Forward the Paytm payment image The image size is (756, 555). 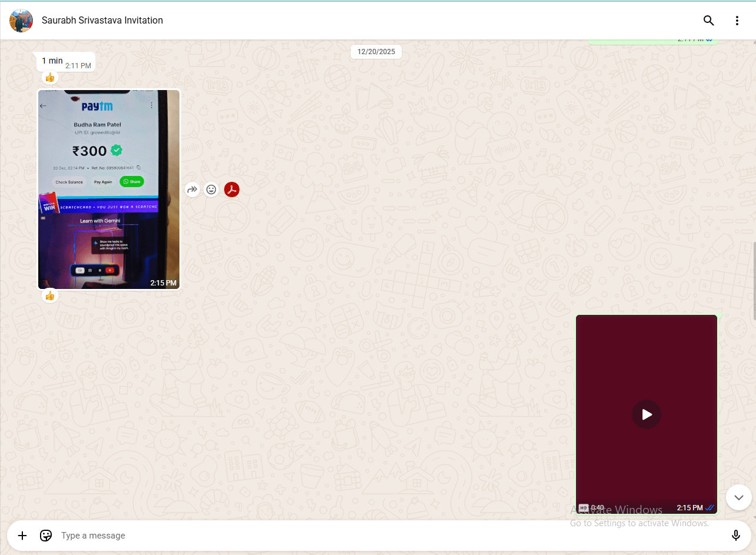pyautogui.click(x=192, y=190)
